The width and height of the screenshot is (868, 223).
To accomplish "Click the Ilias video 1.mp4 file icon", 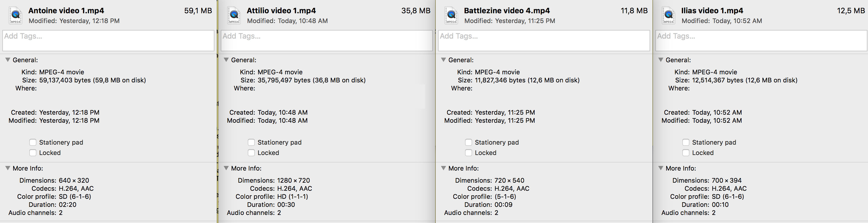I will pos(668,15).
